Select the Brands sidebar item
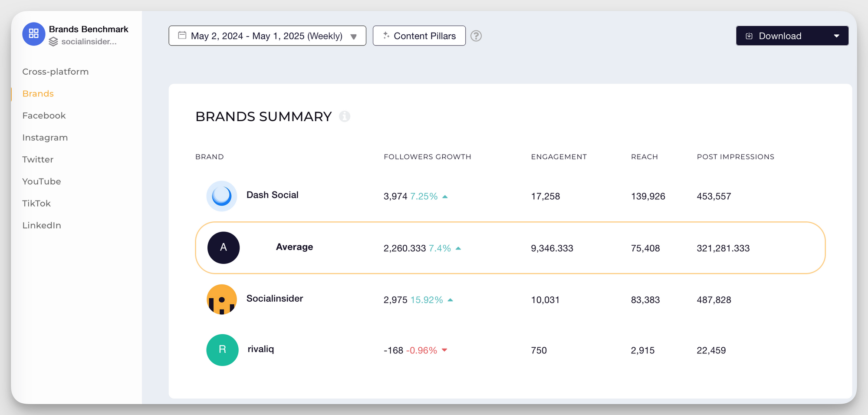 pos(38,94)
